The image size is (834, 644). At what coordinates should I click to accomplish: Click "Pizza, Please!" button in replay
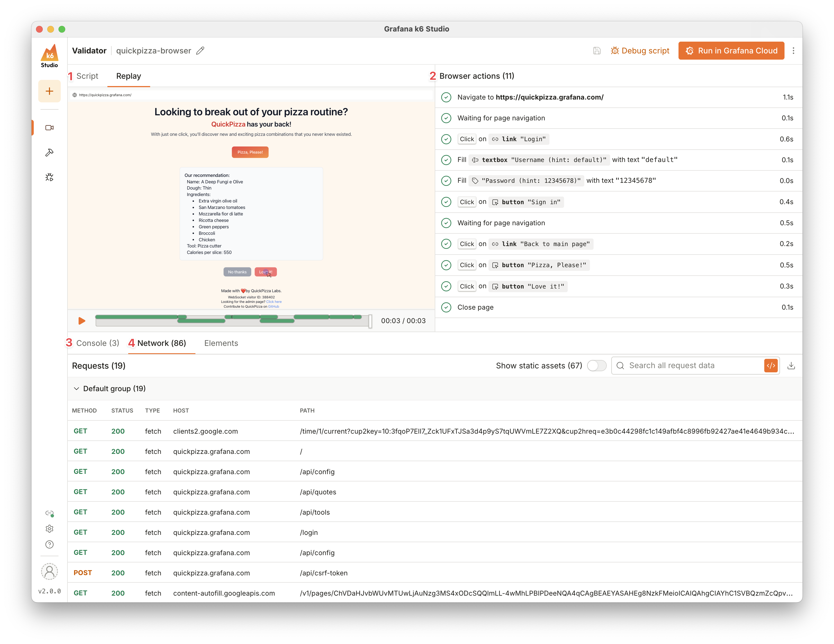point(250,152)
